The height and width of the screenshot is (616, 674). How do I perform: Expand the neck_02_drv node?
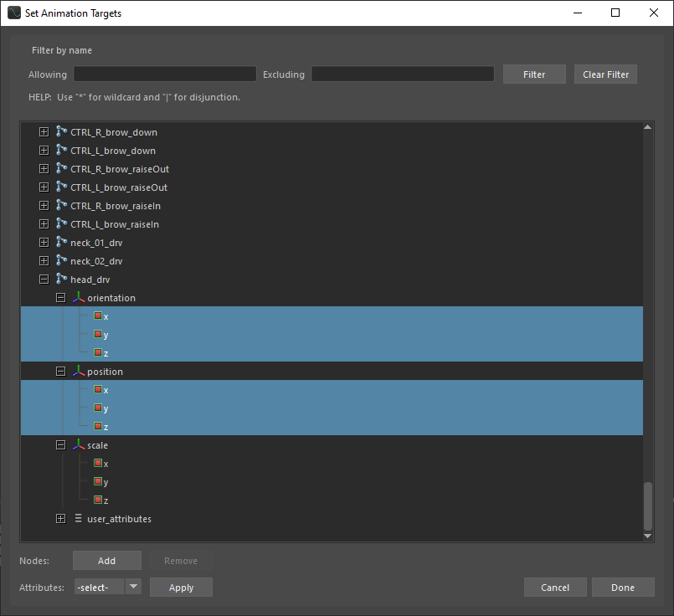click(x=44, y=261)
